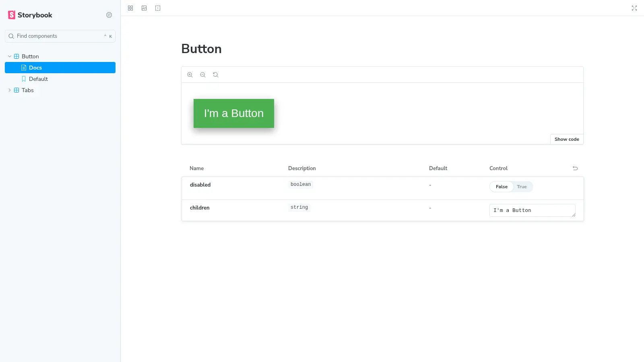Click the Docs document icon
The image size is (644, 362).
click(24, 68)
